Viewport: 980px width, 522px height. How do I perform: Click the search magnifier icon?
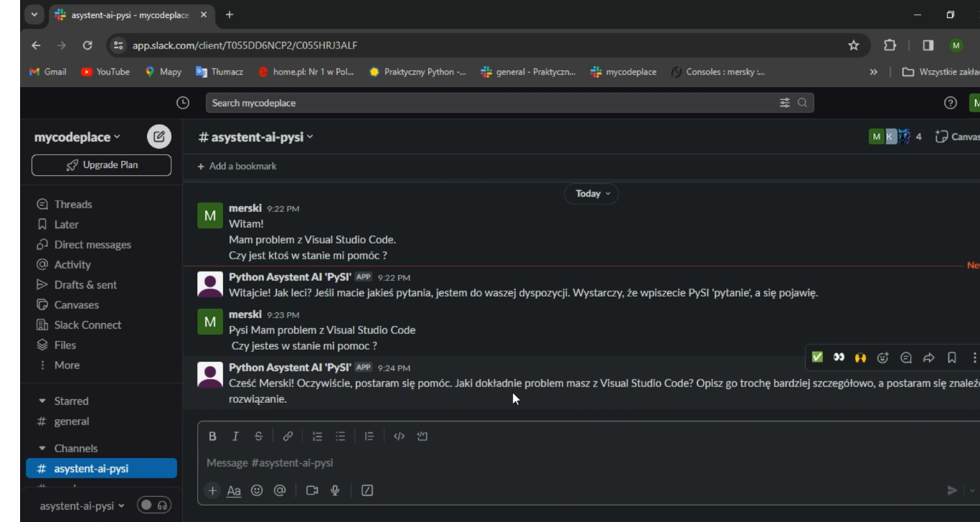(x=802, y=103)
